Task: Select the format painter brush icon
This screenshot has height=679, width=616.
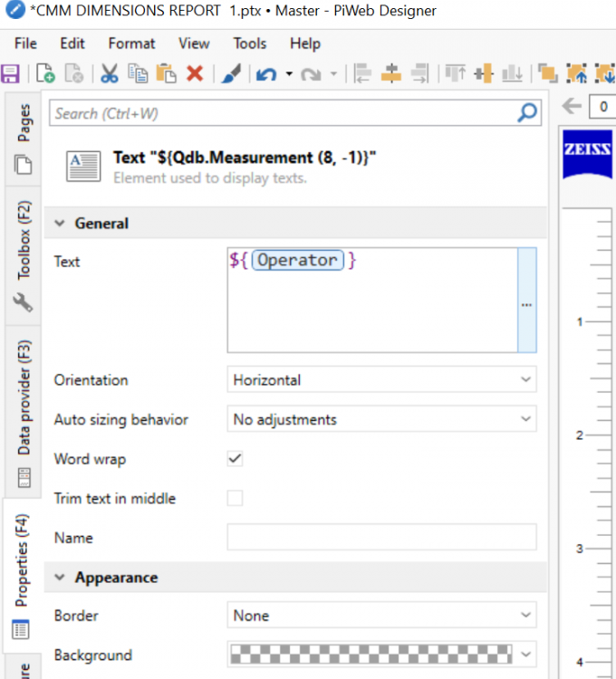Action: tap(231, 73)
